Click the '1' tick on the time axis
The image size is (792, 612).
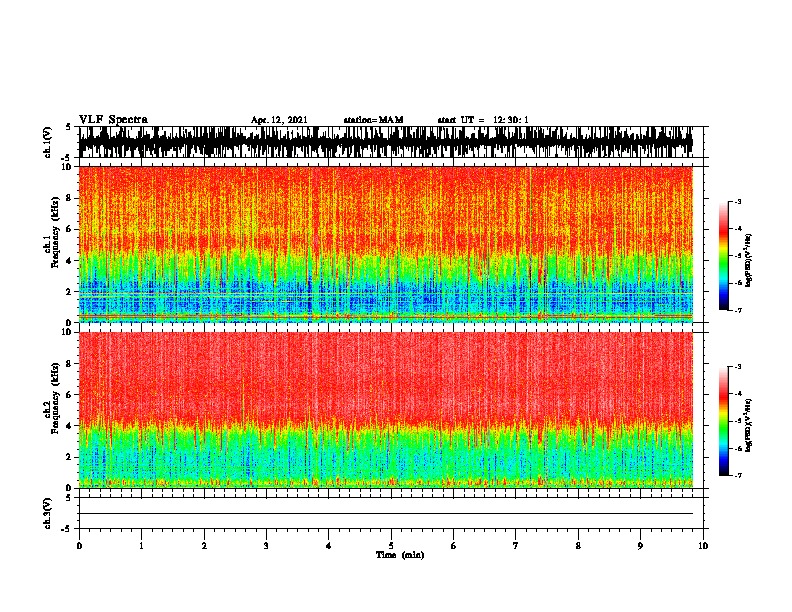point(141,545)
